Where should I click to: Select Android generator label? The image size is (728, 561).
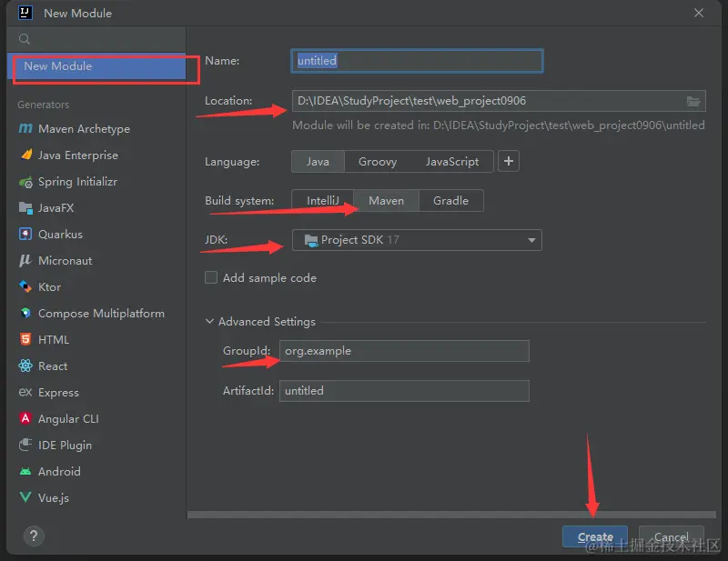coord(59,472)
